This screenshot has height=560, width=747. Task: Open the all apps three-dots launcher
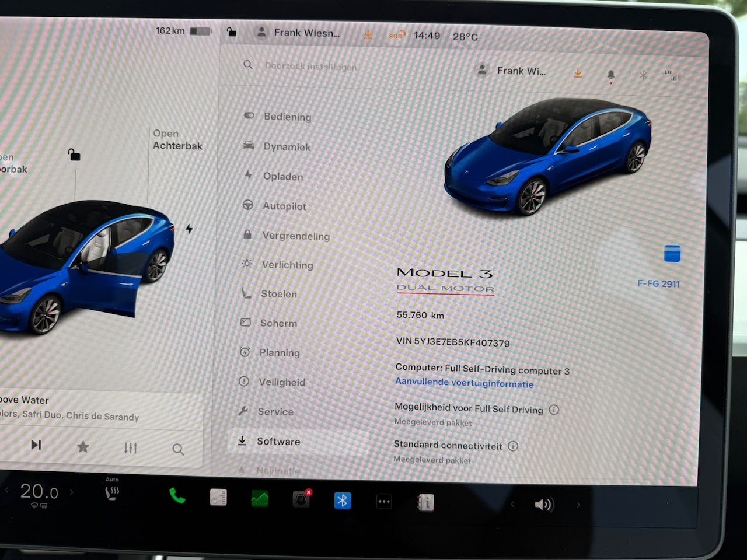point(384,501)
